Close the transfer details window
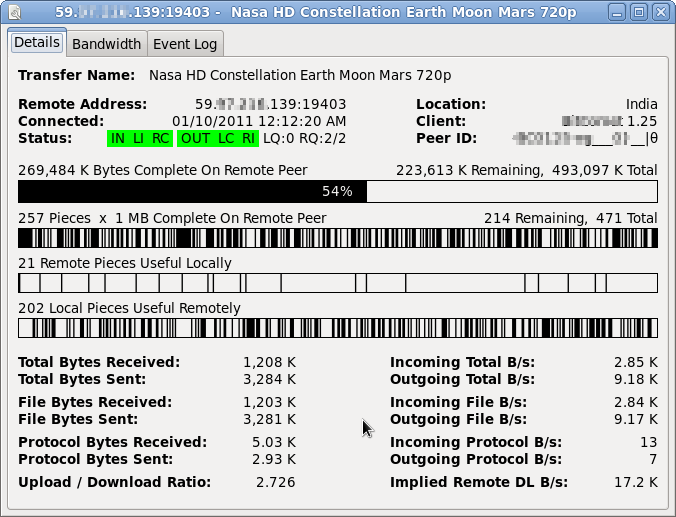Screen dimensions: 676x517 click(x=660, y=12)
